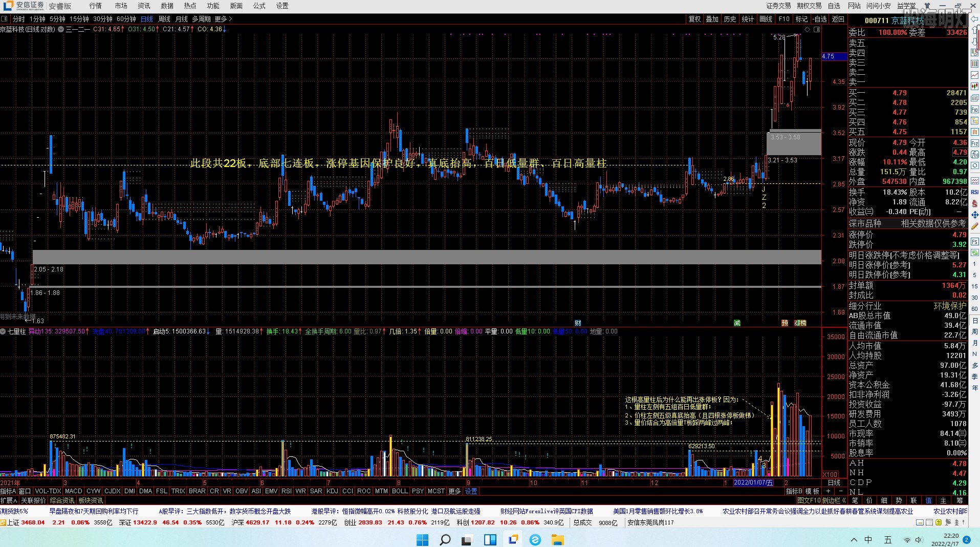Click the index bar icon left of 上证
This screenshot has height=547, width=980.
click(3, 523)
